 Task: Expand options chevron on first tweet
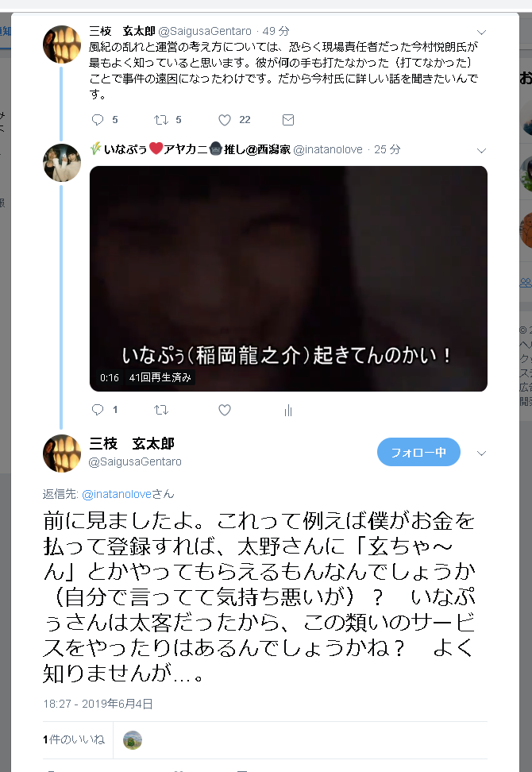click(481, 33)
